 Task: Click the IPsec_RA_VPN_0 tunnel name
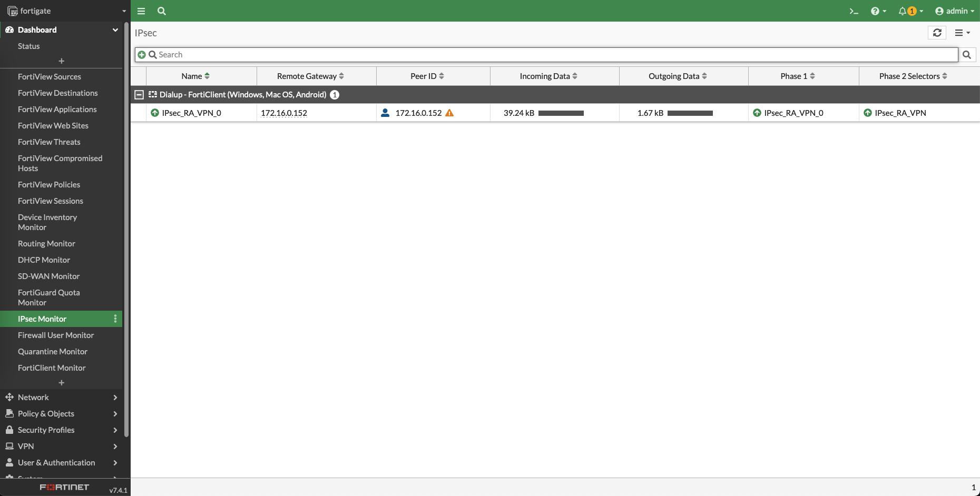pyautogui.click(x=191, y=113)
